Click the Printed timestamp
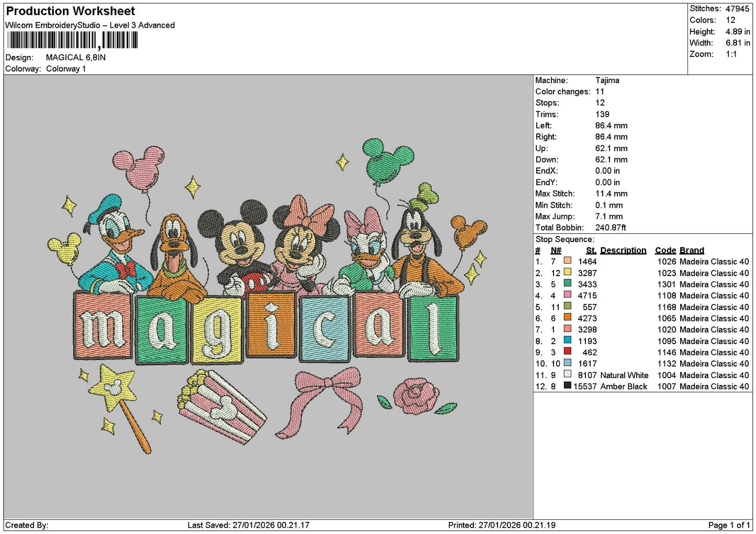This screenshot has width=756, height=534. (x=502, y=525)
